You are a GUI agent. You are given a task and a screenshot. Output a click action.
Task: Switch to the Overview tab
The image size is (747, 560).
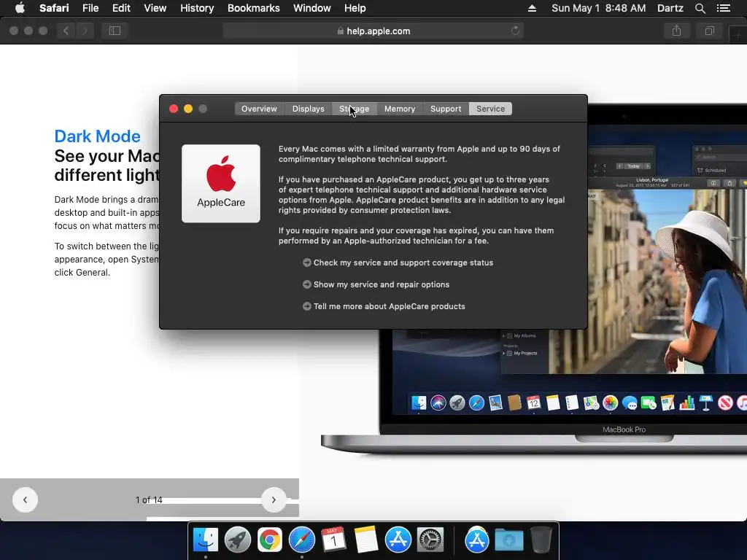(x=259, y=109)
